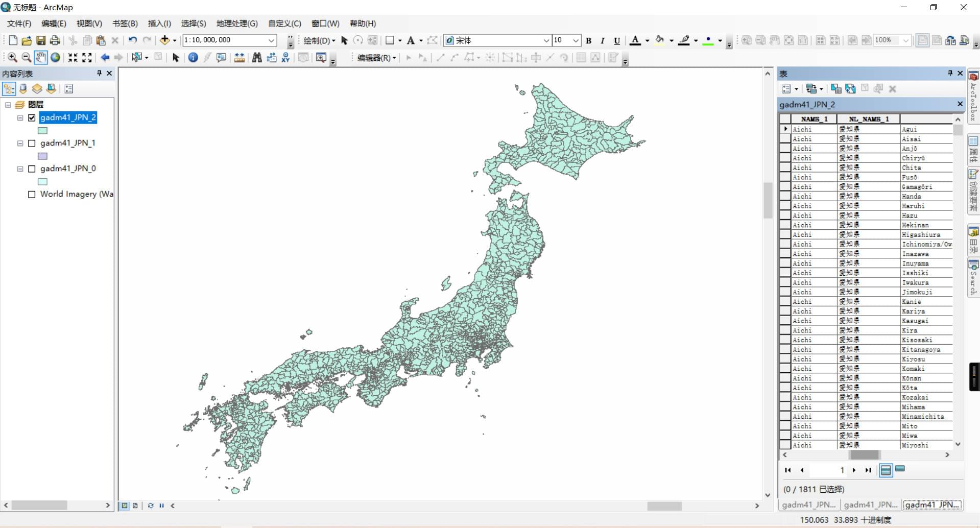This screenshot has width=980, height=528.
Task: Click the Undo arrow
Action: pos(133,40)
